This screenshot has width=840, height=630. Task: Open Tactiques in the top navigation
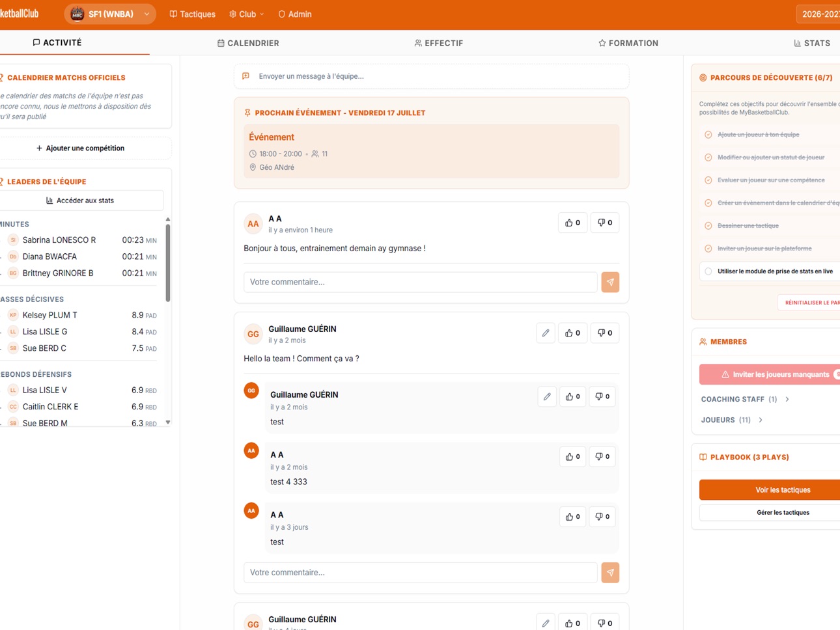point(192,14)
